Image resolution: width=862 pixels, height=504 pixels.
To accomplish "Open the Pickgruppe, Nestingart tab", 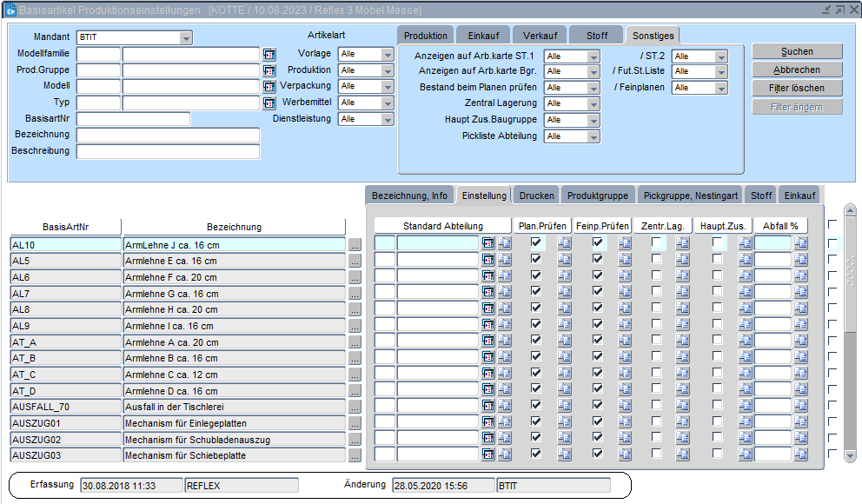I will (691, 196).
